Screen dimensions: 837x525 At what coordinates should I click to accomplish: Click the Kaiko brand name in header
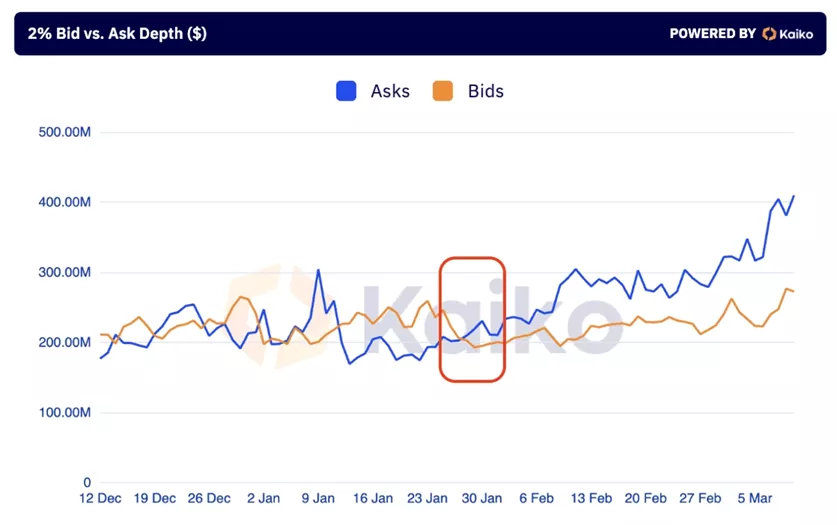coord(796,34)
